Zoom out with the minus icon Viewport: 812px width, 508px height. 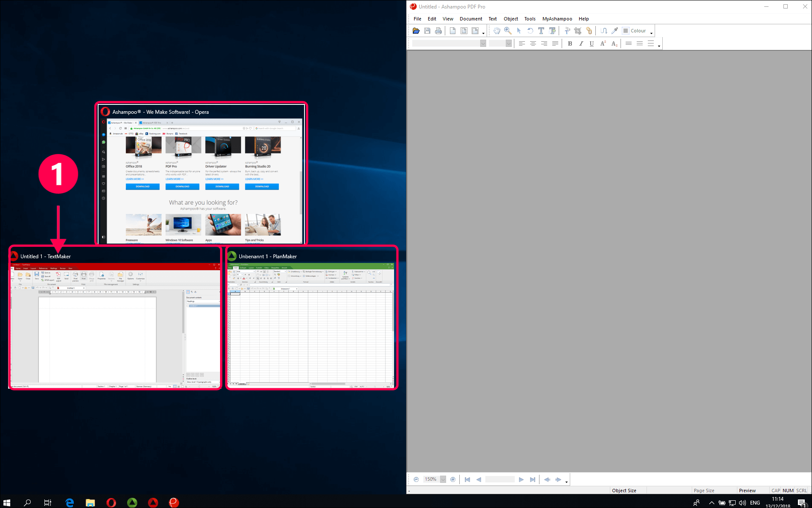(416, 479)
